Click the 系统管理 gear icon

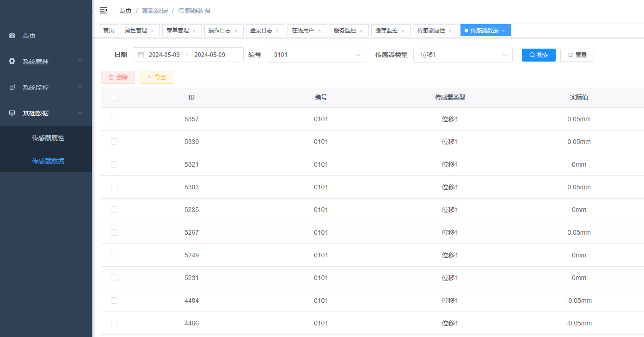click(12, 62)
